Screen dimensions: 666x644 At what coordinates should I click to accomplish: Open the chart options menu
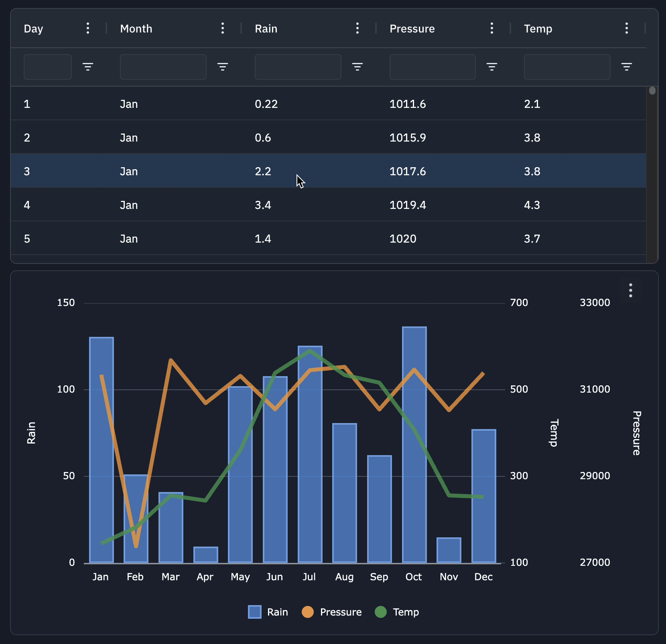631,290
